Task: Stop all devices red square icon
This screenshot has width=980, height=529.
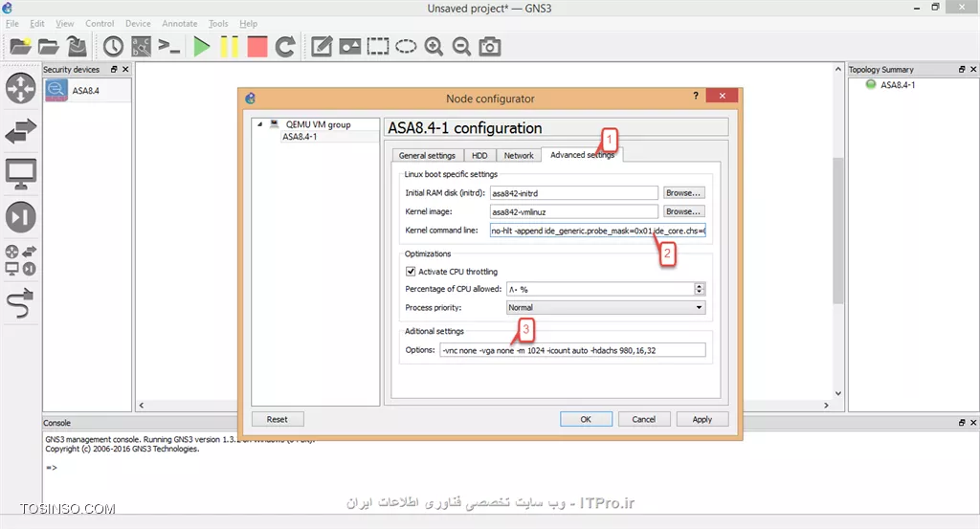Action: pos(256,46)
